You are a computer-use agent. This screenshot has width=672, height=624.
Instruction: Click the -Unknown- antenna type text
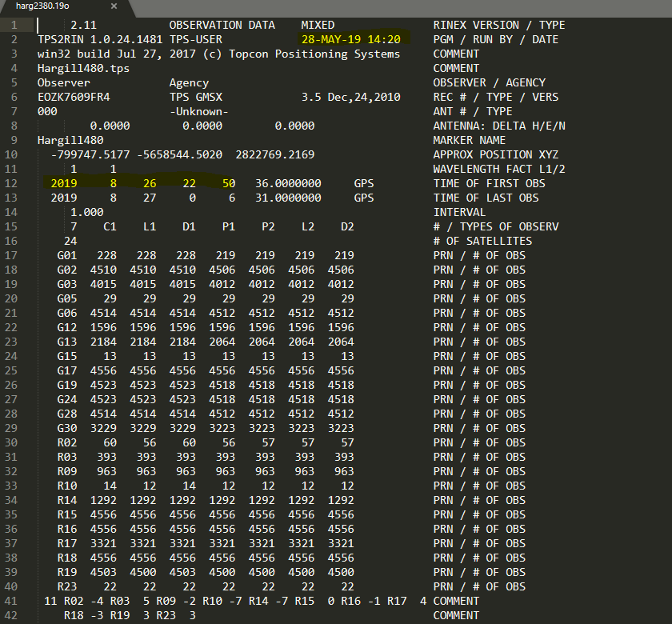199,111
